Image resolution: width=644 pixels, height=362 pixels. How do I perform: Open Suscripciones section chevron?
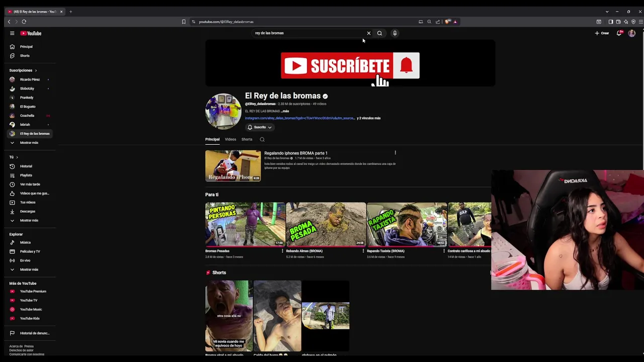[36, 70]
